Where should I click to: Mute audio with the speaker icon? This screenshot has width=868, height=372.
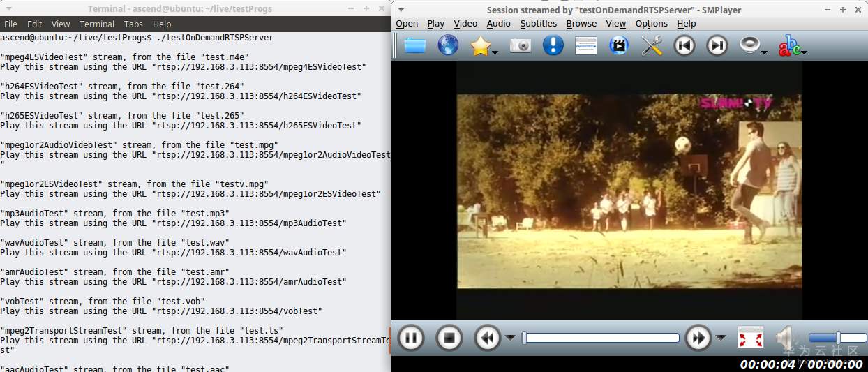(786, 338)
